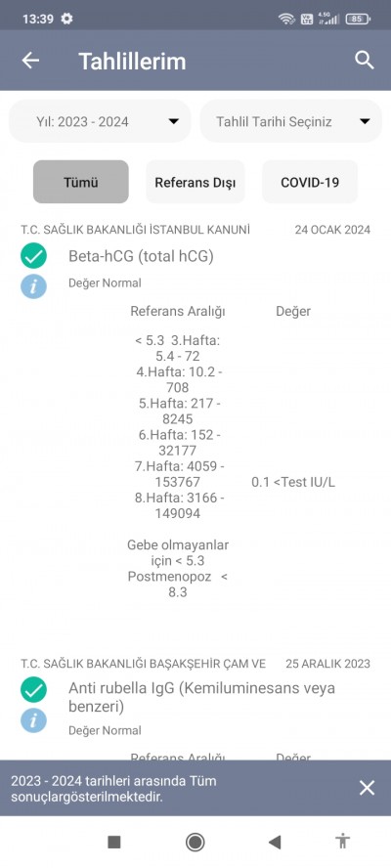Screen dimensions: 391x868
Task: Tap the 0.1 <Test IU/L result value
Action: pos(293,482)
